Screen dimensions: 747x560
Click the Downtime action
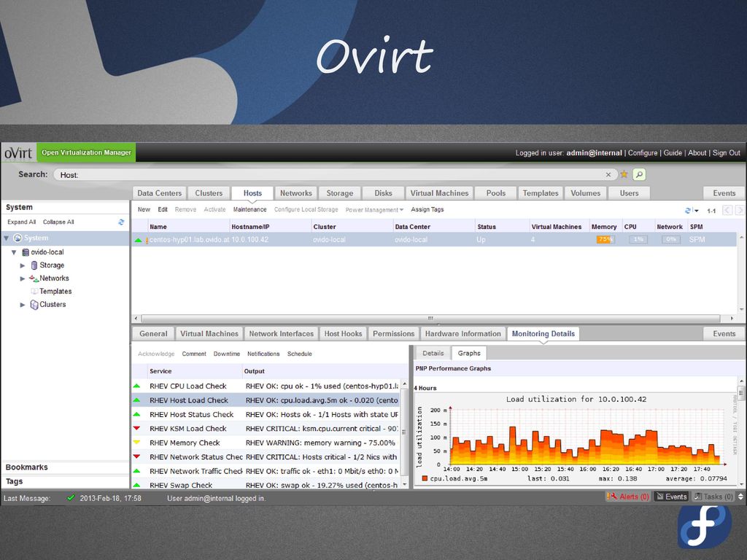tap(227, 354)
